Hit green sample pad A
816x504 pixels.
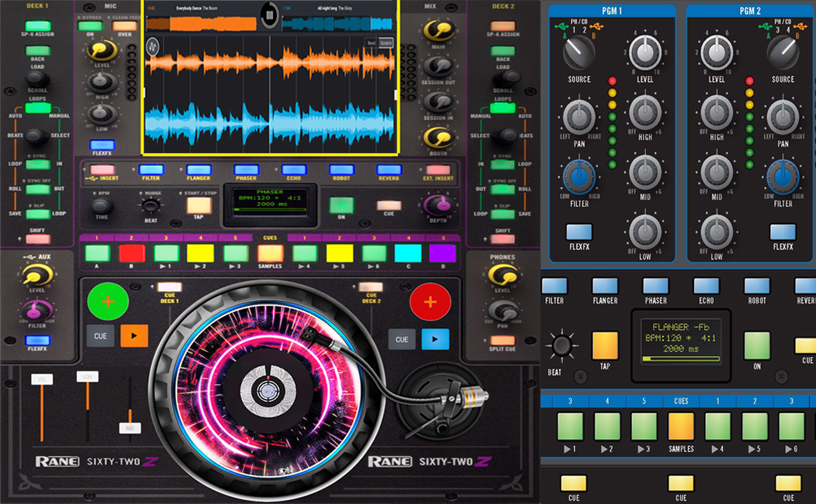tap(98, 253)
